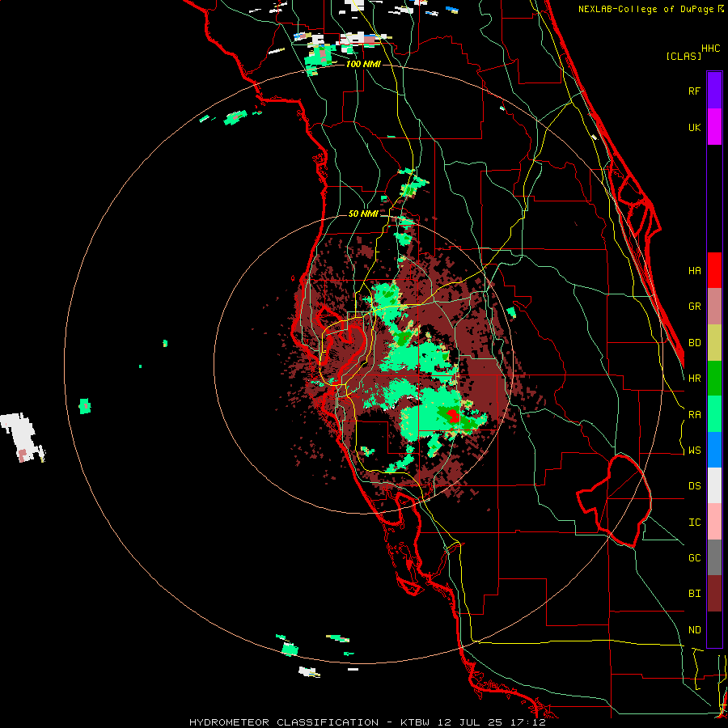Image resolution: width=728 pixels, height=728 pixels.
Task: Click the gray GC legend color swatch
Action: coord(714,557)
